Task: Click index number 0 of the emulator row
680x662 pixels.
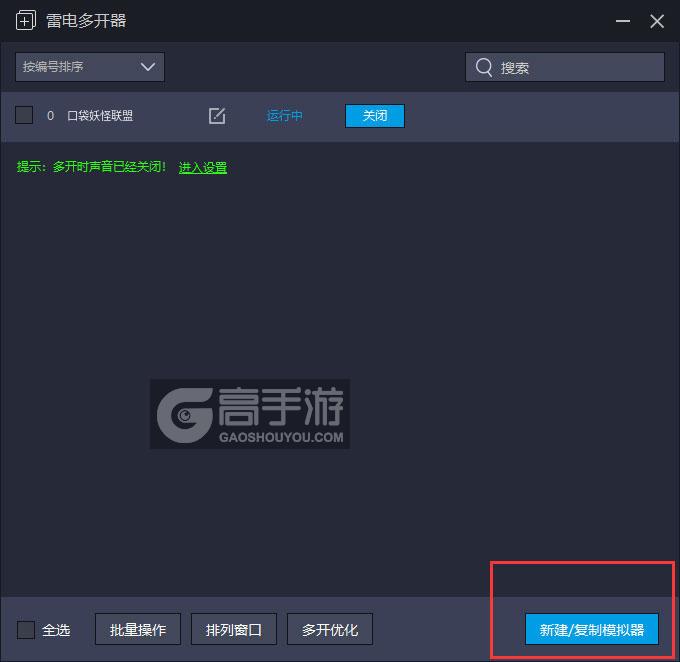Action: click(x=50, y=116)
